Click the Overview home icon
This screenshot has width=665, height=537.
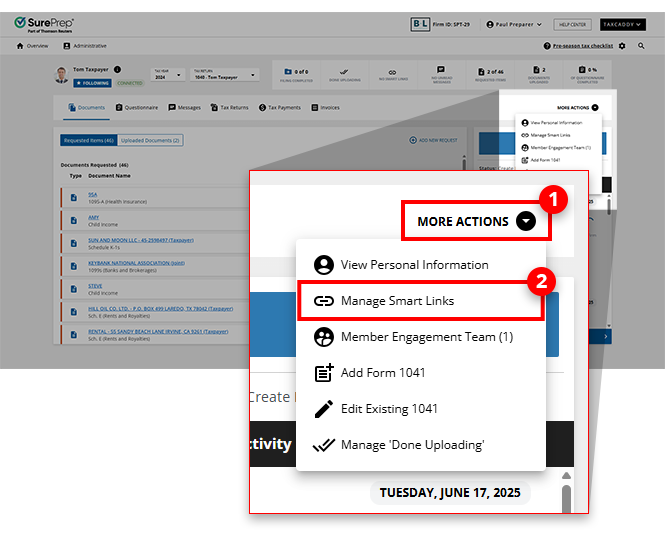point(20,46)
